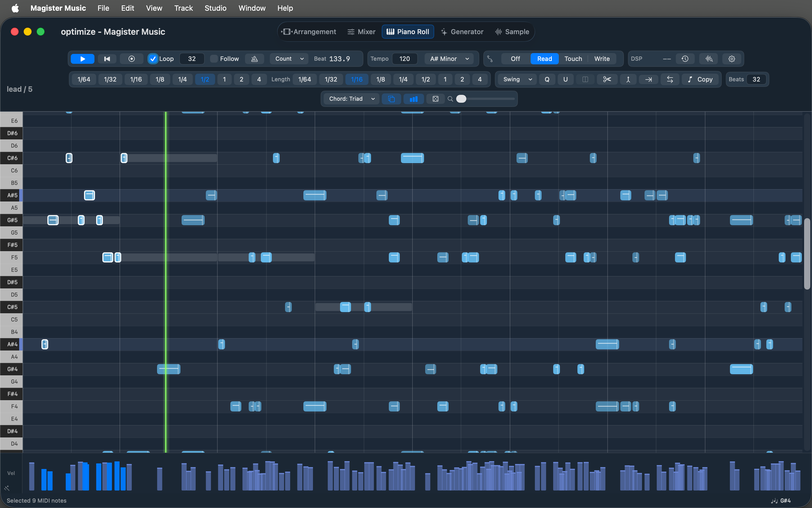812x508 pixels.
Task: Set note Length to 4
Action: [480, 79]
